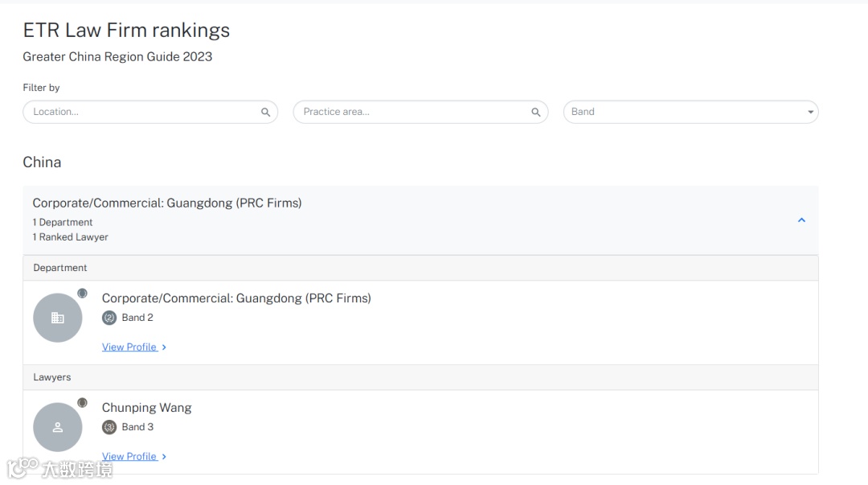Viewport: 868px width, 485px height.
Task: Collapse the Corporate/Commercial Guangdong section chevron
Action: [x=801, y=220]
